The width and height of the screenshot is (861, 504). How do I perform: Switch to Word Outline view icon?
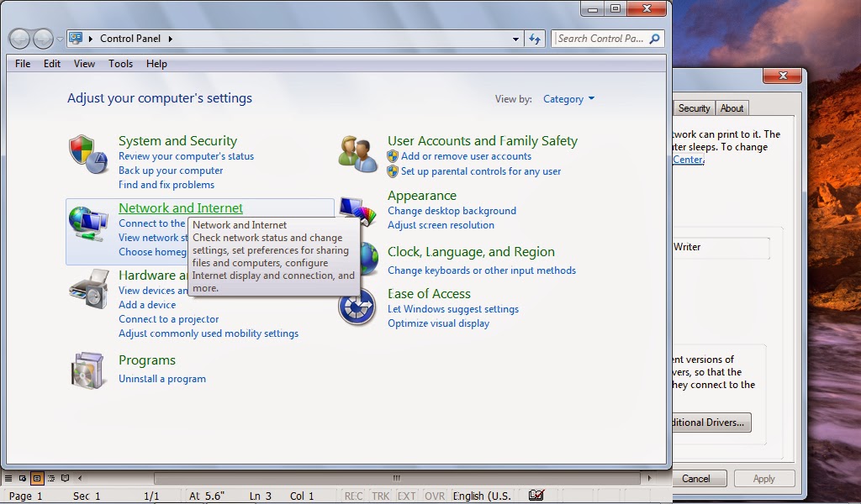(51, 478)
